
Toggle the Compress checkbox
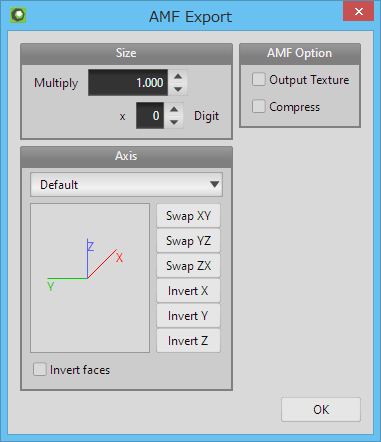pyautogui.click(x=259, y=107)
